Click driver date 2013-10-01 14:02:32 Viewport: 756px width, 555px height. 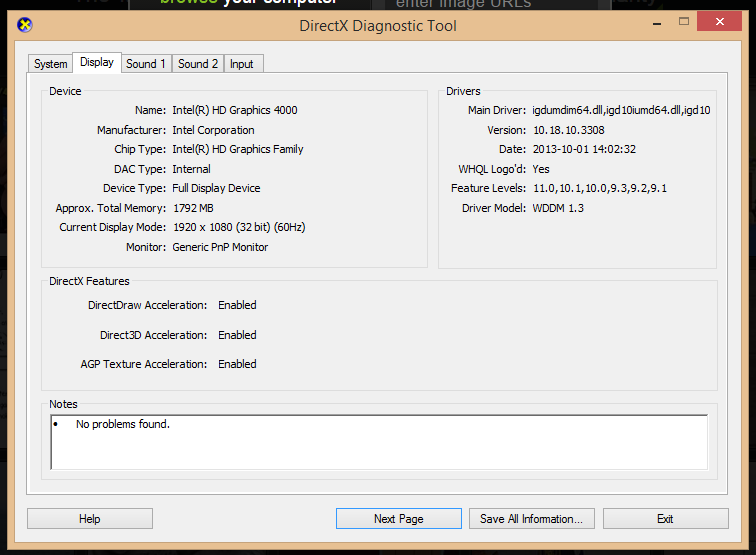coord(584,149)
